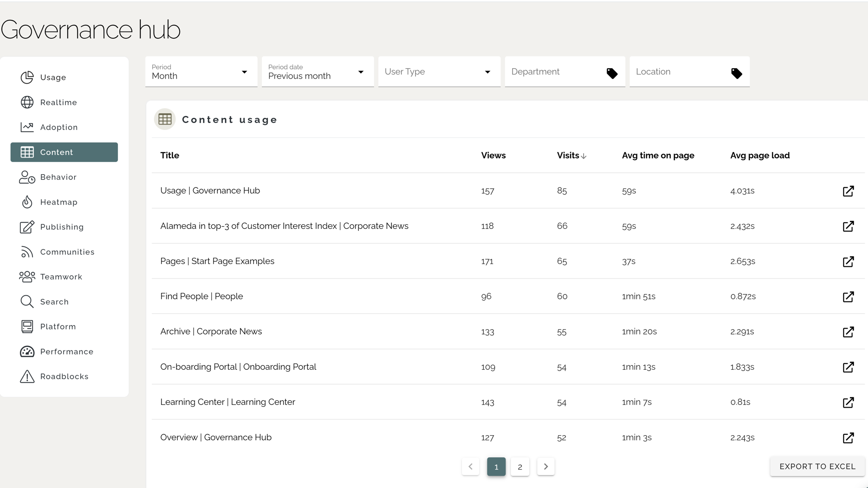The image size is (868, 488).
Task: Click the Publishing edit icon
Action: click(27, 227)
